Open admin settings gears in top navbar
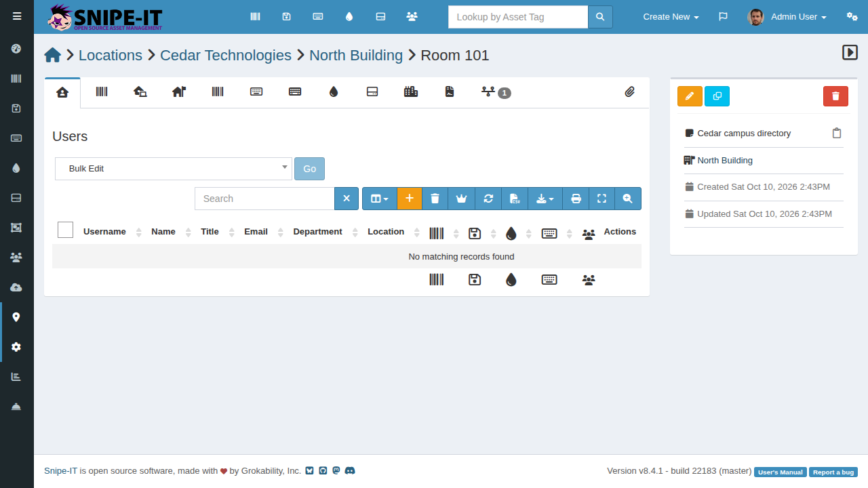The height and width of the screenshot is (488, 868). click(852, 16)
